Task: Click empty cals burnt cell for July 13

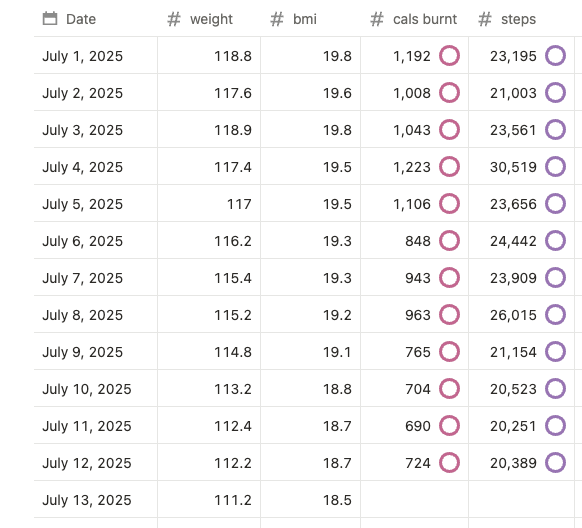Action: (415, 499)
